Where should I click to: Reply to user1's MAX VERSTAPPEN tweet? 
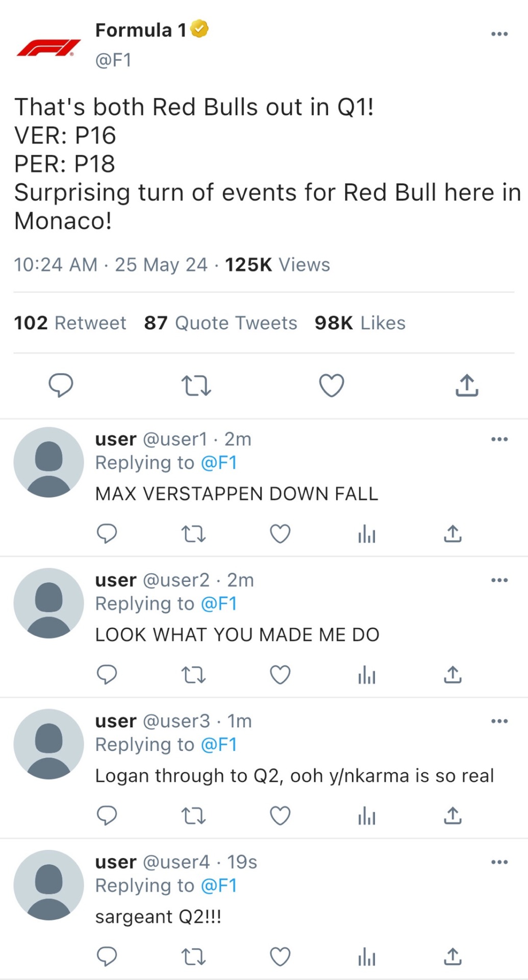pos(107,534)
